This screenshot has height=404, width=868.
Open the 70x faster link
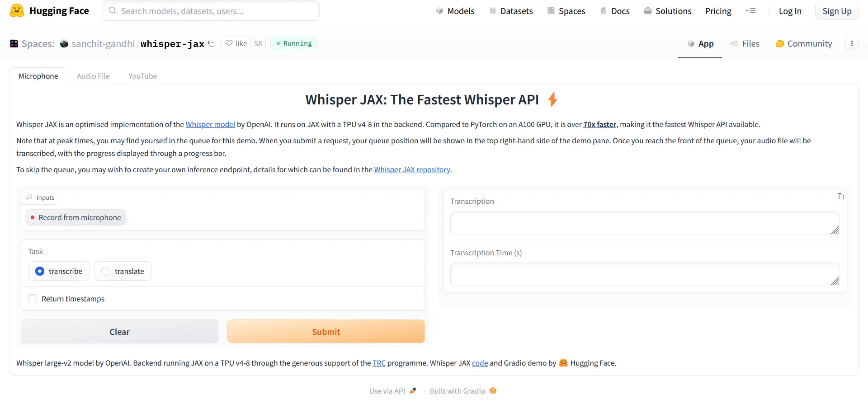[x=599, y=124]
